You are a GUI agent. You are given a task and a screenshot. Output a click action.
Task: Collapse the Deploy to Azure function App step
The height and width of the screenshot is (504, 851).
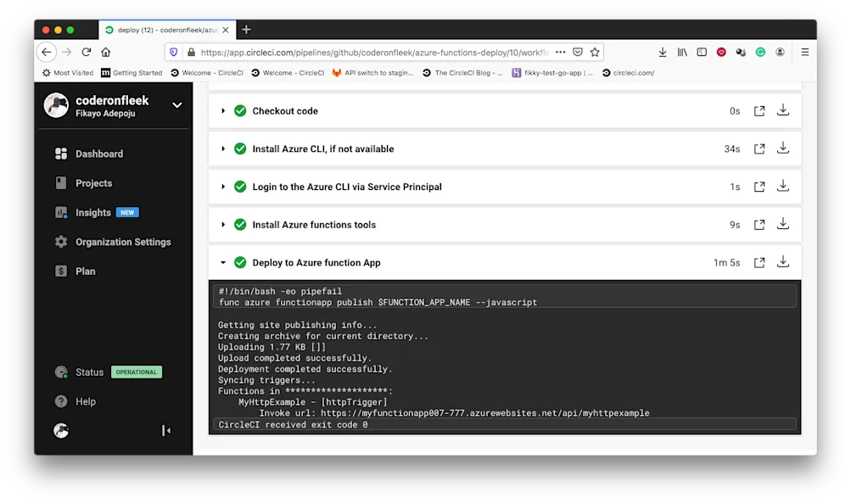[x=223, y=262]
